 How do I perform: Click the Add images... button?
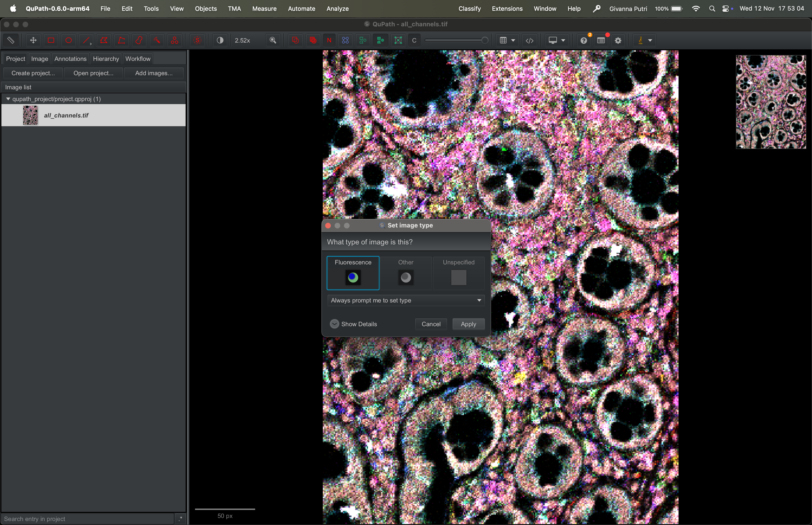point(154,73)
